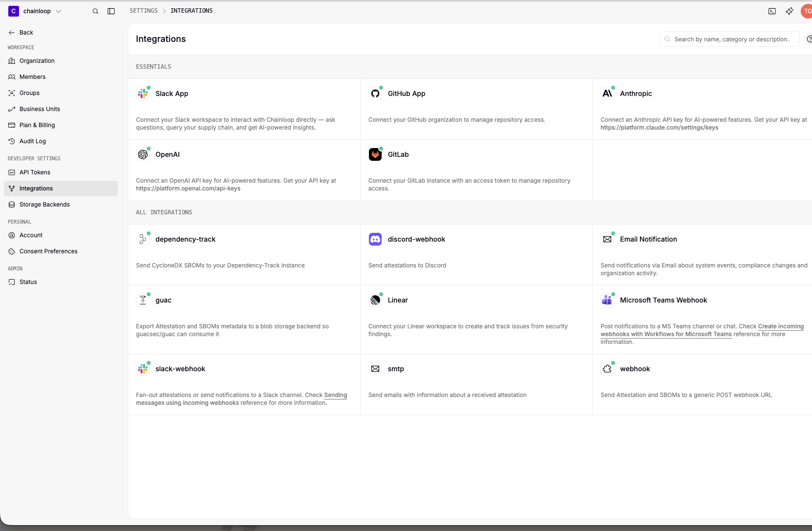812x531 pixels.
Task: Click the 'GitHub App' card title
Action: click(406, 94)
